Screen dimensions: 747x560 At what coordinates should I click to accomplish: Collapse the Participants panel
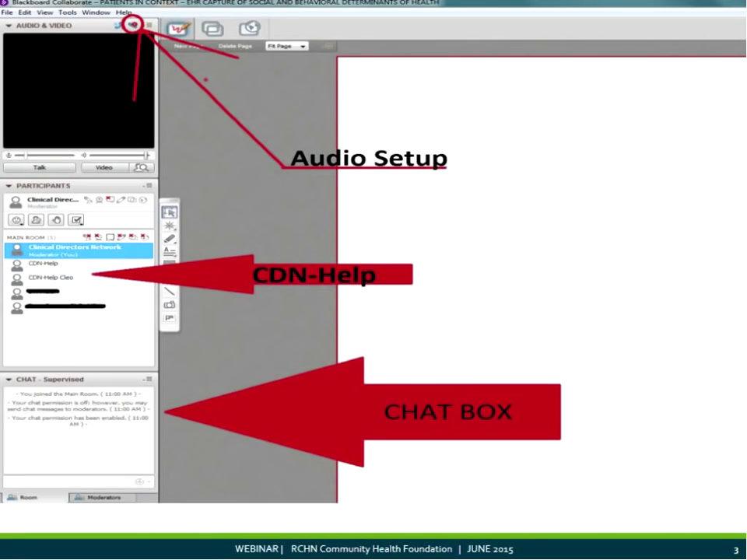click(x=9, y=186)
